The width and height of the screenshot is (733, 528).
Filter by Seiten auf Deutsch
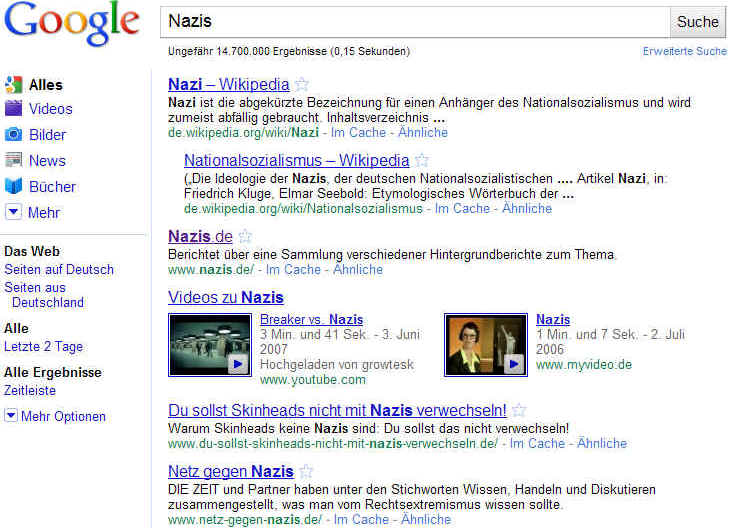click(x=59, y=269)
